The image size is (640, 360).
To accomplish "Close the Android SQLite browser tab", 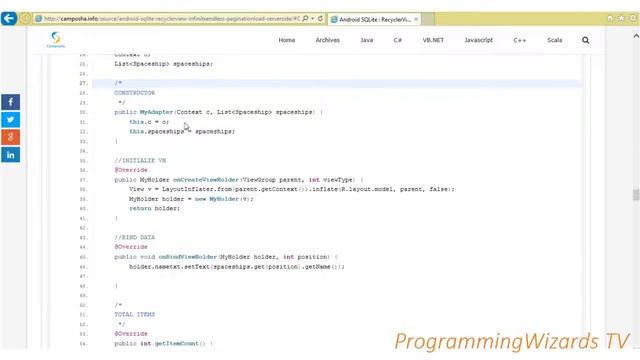I will (x=416, y=19).
